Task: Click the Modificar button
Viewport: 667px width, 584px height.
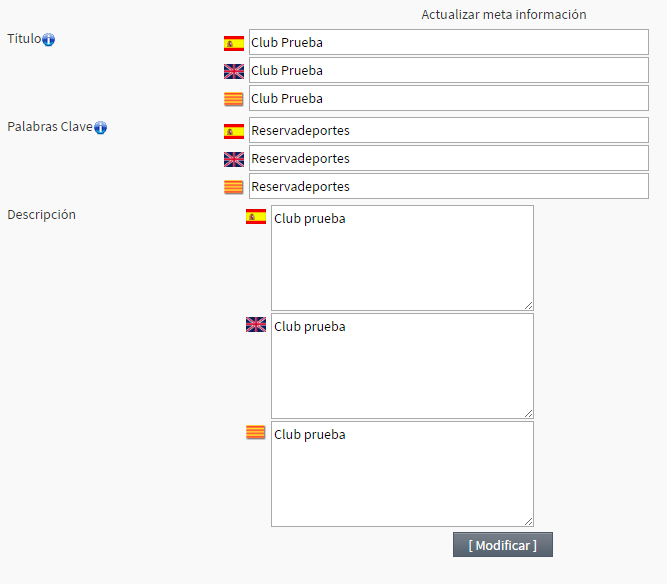Action: (x=503, y=544)
